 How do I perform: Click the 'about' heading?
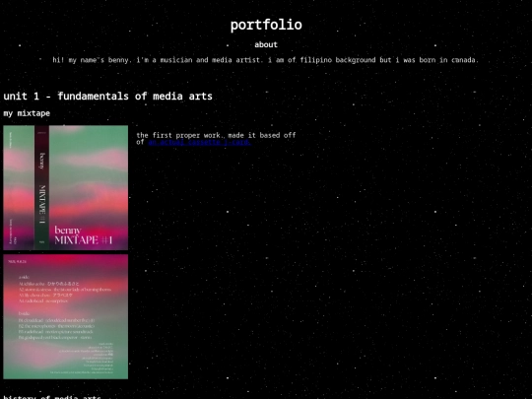tap(266, 44)
